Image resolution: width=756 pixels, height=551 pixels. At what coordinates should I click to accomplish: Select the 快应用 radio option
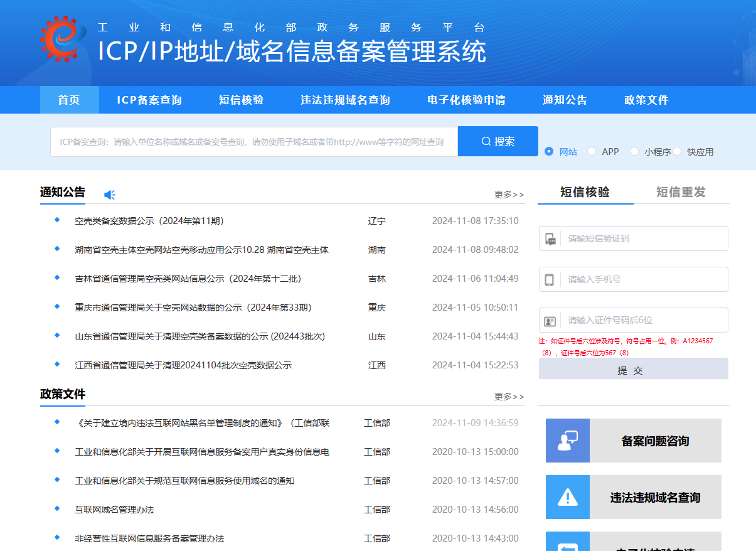[x=677, y=151]
